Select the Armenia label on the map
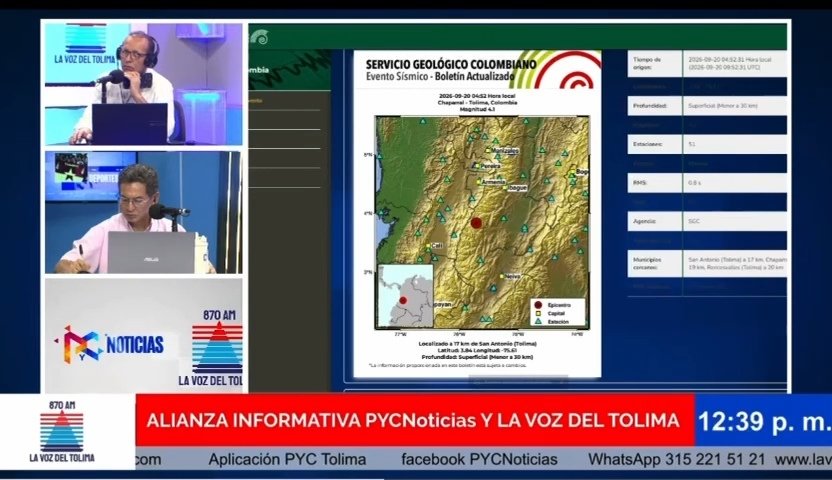This screenshot has height=480, width=832. coord(493,182)
